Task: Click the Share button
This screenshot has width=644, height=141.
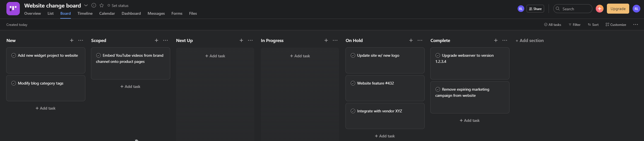Action: (535, 9)
